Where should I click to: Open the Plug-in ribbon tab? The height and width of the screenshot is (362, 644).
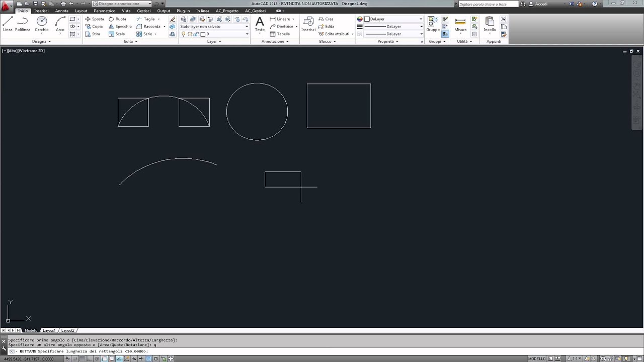tap(183, 11)
